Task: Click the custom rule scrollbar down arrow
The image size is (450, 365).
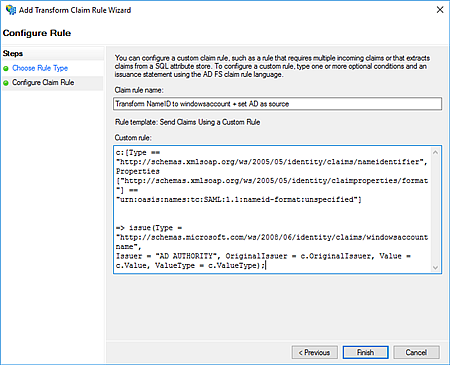Action: (x=435, y=267)
